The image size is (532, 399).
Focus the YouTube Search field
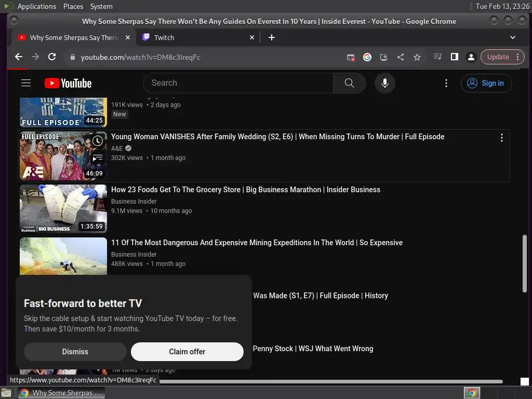pyautogui.click(x=238, y=83)
